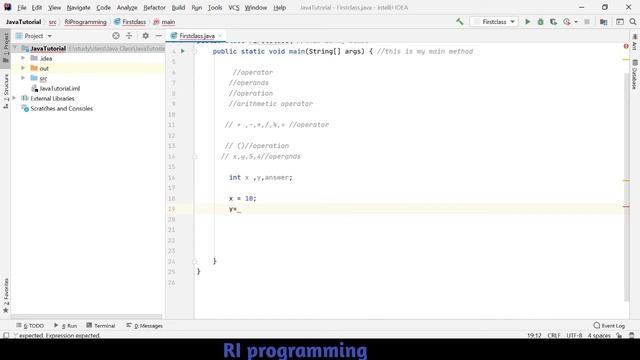Open the Messages tool window

[144, 325]
